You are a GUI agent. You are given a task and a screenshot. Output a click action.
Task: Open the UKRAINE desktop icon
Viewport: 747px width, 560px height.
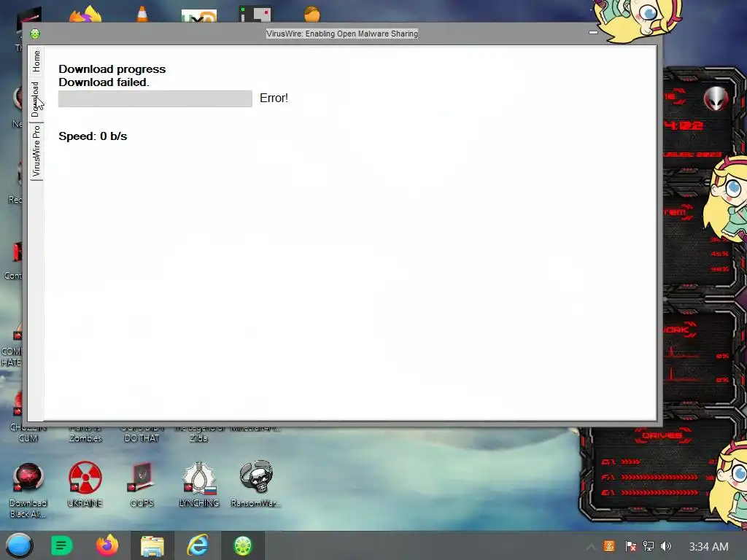pos(85,484)
